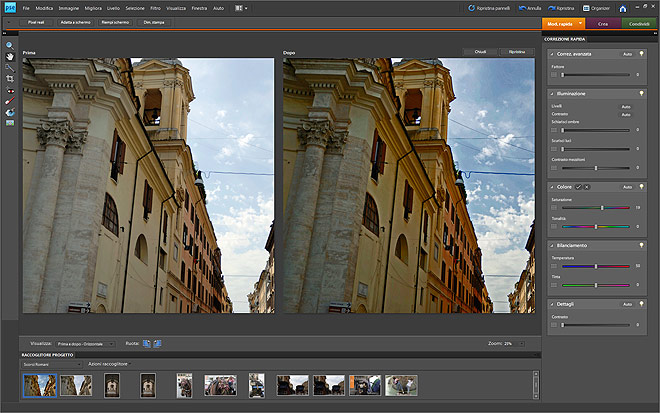This screenshot has height=413, width=660.
Task: Open the File menu
Action: click(x=26, y=8)
